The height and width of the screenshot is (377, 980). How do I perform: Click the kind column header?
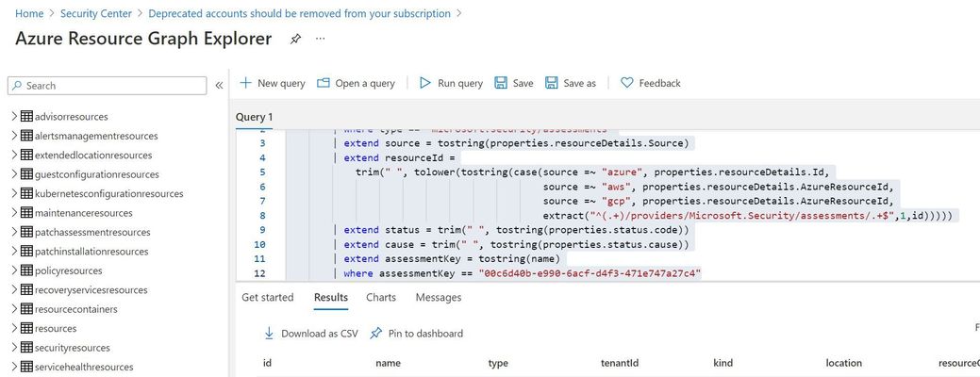723,363
